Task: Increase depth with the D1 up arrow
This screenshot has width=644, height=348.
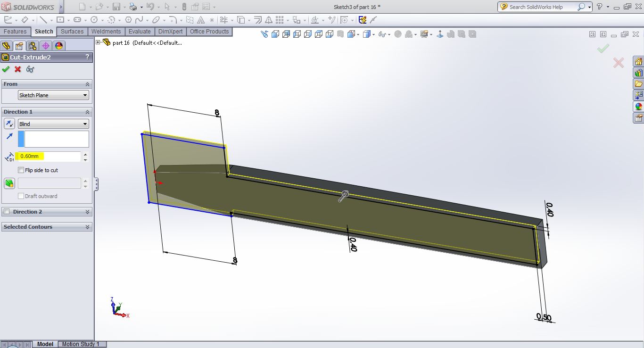Action: pos(85,154)
